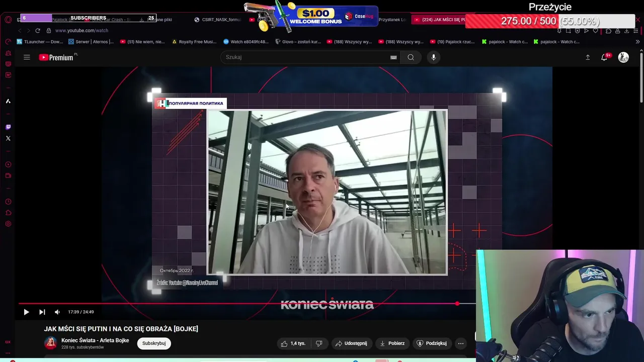
Task: Click the www.youtube.com/watch address bar
Action: (x=82, y=31)
